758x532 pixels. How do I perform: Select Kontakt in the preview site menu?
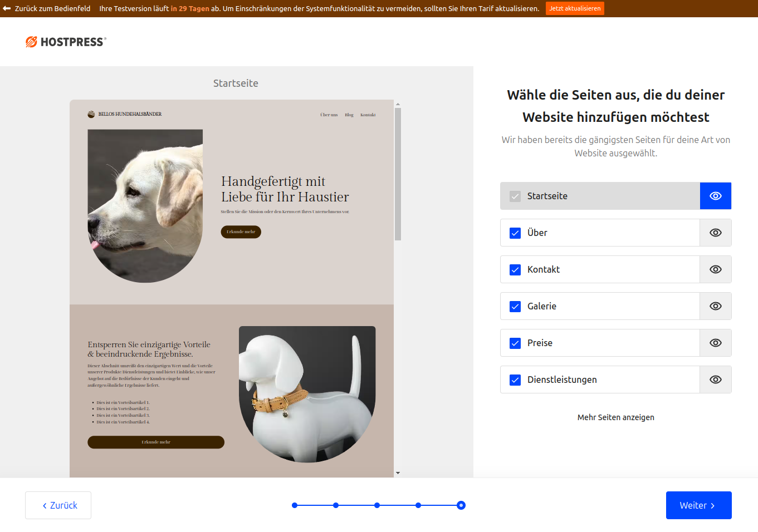click(368, 115)
